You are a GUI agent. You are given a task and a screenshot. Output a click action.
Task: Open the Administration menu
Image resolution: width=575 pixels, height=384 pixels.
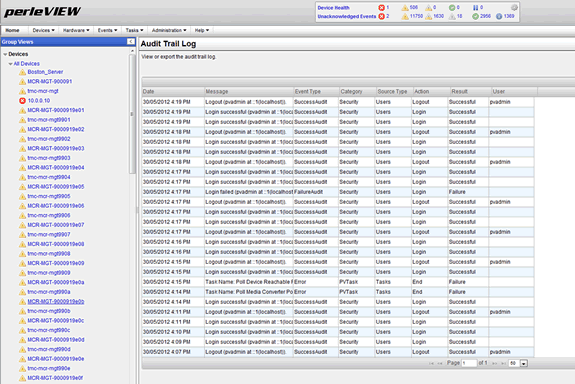(x=169, y=30)
